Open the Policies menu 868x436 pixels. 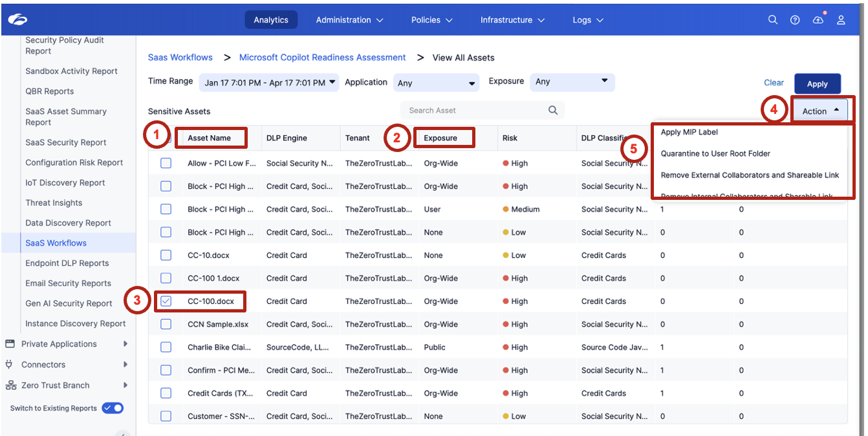[x=431, y=20]
